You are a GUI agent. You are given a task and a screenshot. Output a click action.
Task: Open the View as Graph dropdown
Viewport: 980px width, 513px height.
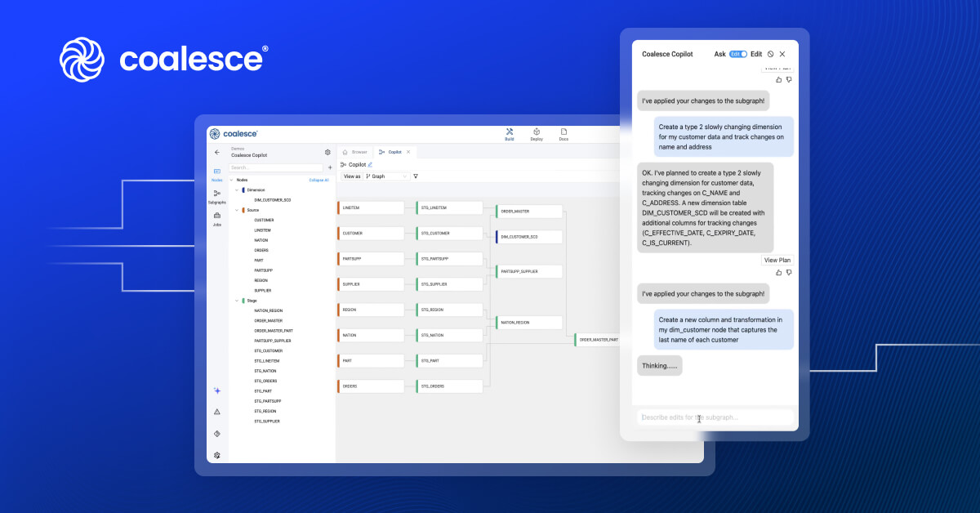click(x=386, y=176)
